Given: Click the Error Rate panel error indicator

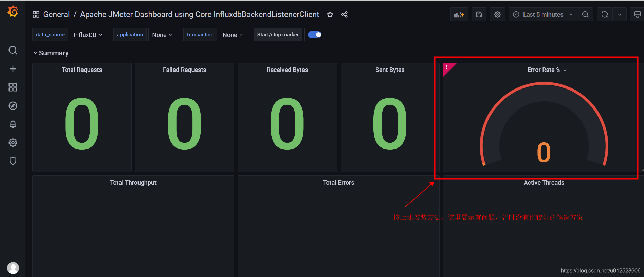Looking at the screenshot, I should coord(448,68).
